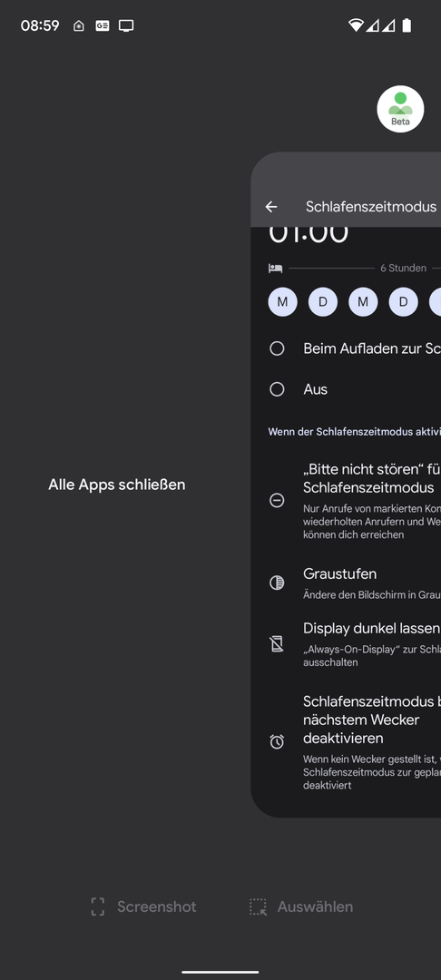Tap the Auswählen selection icon

tap(258, 906)
